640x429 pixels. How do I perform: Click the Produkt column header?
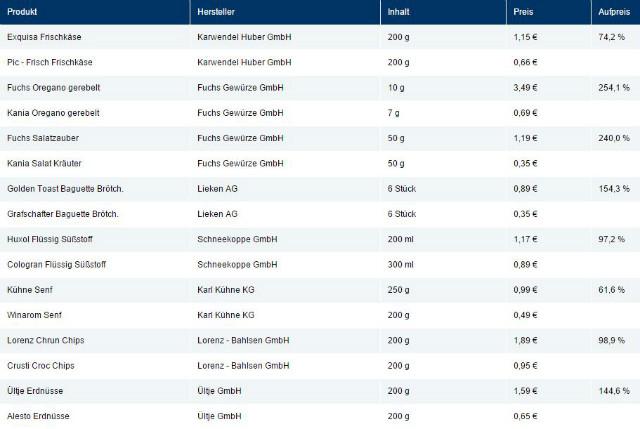24,12
